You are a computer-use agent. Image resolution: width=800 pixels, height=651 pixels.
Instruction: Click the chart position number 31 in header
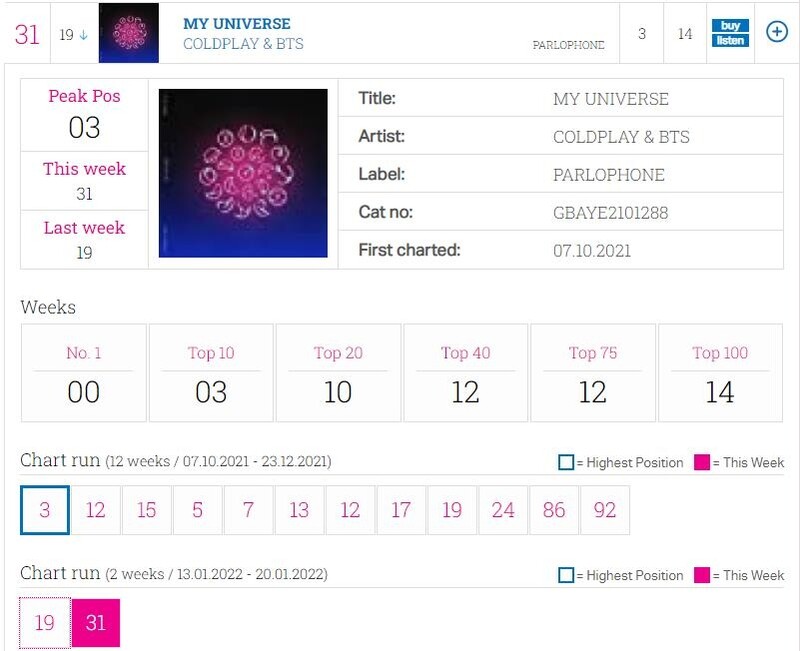click(x=27, y=34)
